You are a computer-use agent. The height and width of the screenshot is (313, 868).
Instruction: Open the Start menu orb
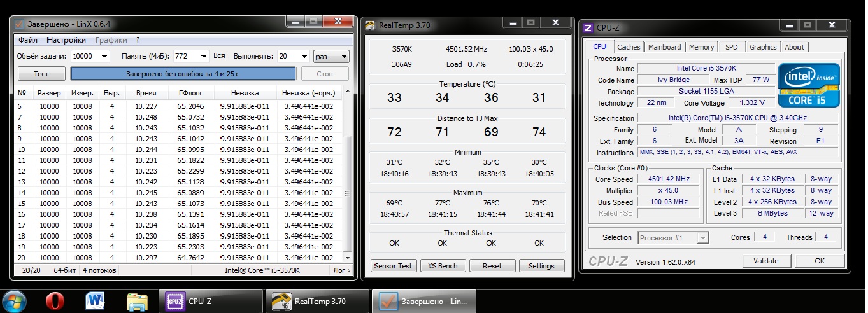click(x=15, y=300)
